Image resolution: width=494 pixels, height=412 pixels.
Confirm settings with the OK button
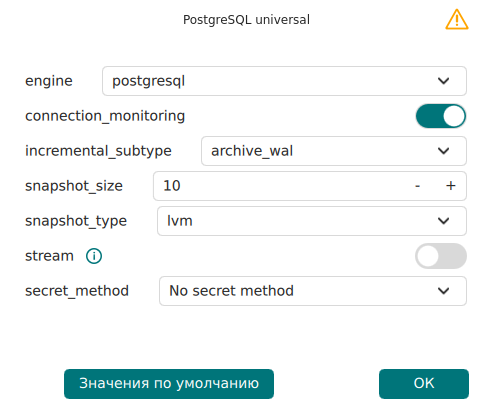point(424,384)
